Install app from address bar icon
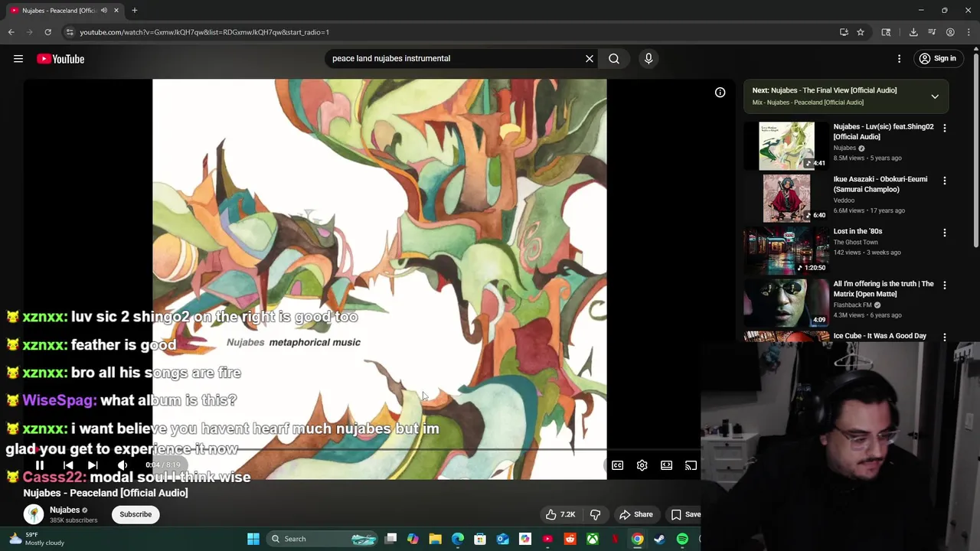 (x=844, y=32)
